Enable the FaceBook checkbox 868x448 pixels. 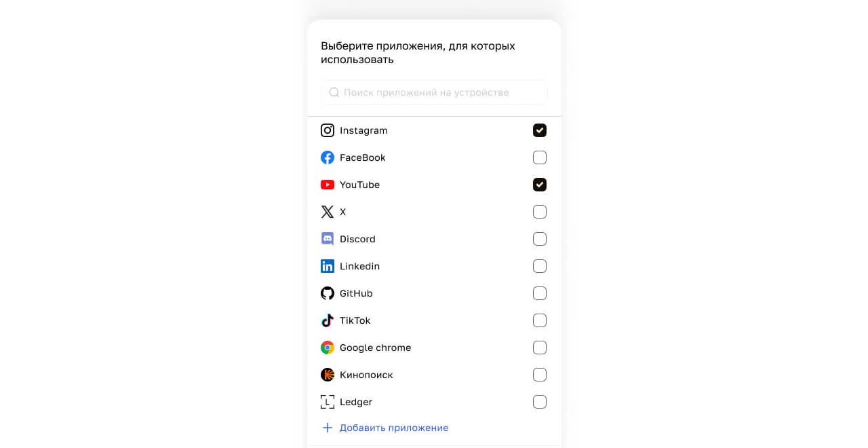click(x=540, y=157)
